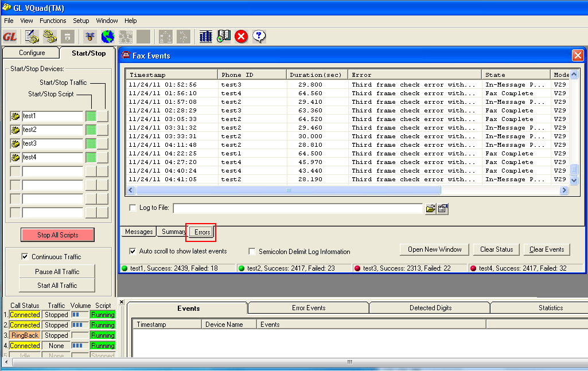Click the GL logo toolbar icon
Image resolution: width=588 pixels, height=371 pixels.
click(x=10, y=37)
